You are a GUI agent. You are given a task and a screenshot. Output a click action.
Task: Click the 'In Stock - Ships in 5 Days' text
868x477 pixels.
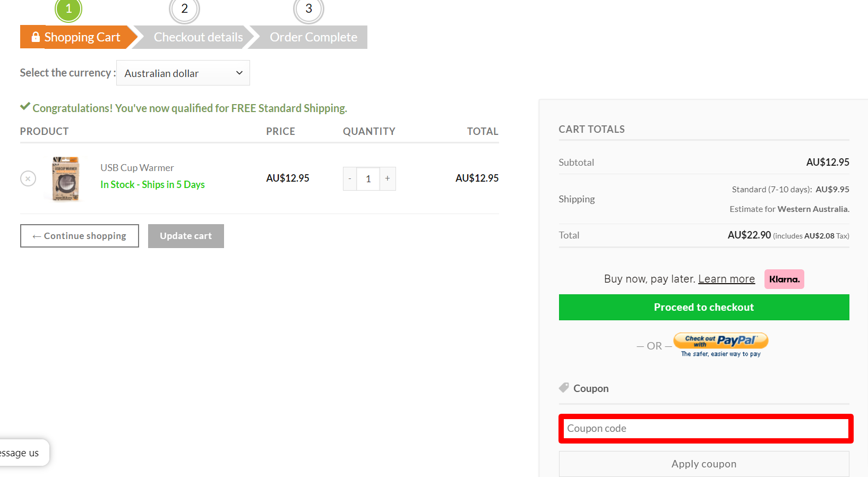point(152,184)
